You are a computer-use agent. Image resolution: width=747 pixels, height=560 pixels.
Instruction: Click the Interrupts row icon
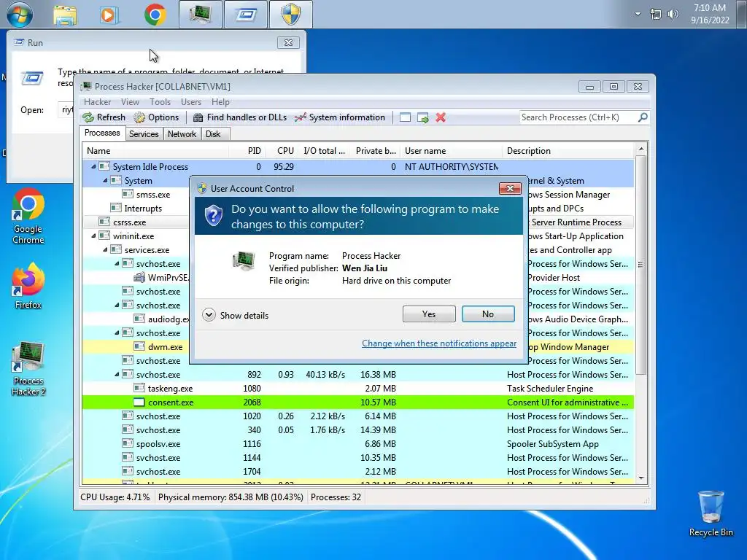tap(116, 208)
